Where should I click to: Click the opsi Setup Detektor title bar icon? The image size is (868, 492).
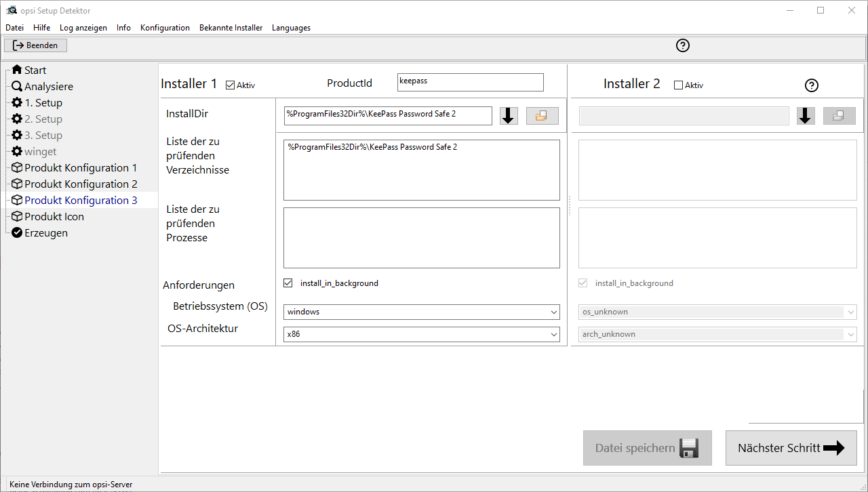click(12, 10)
